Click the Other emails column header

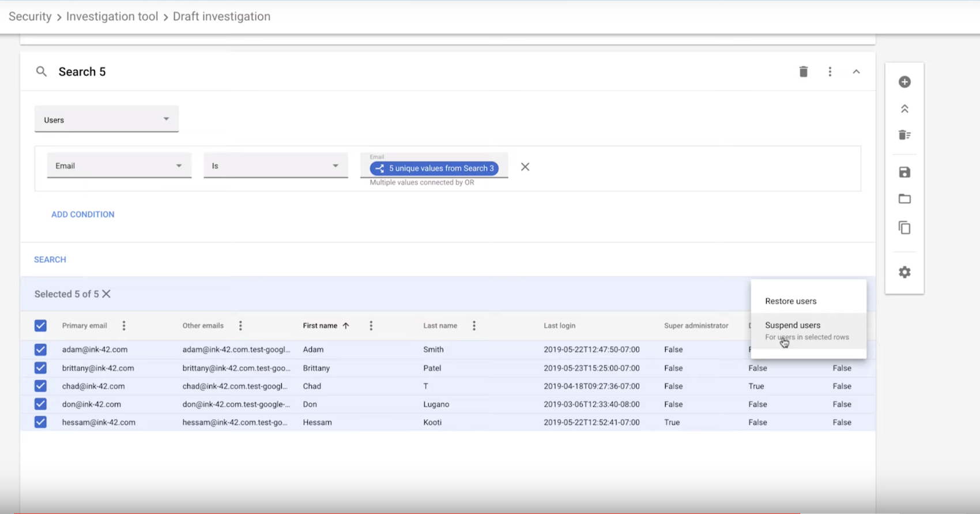(203, 326)
